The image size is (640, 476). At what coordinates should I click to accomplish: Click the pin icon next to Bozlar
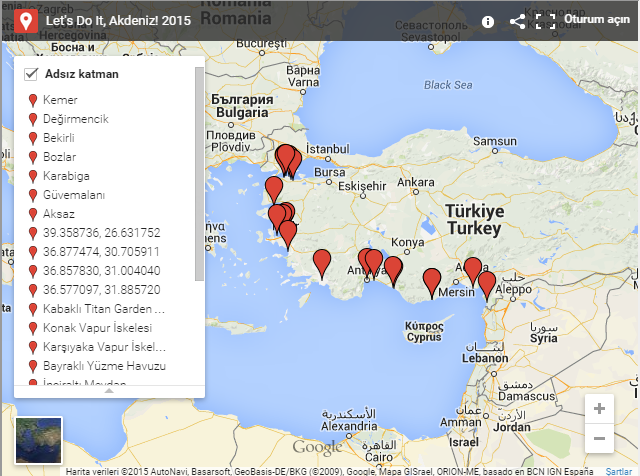[x=33, y=158]
